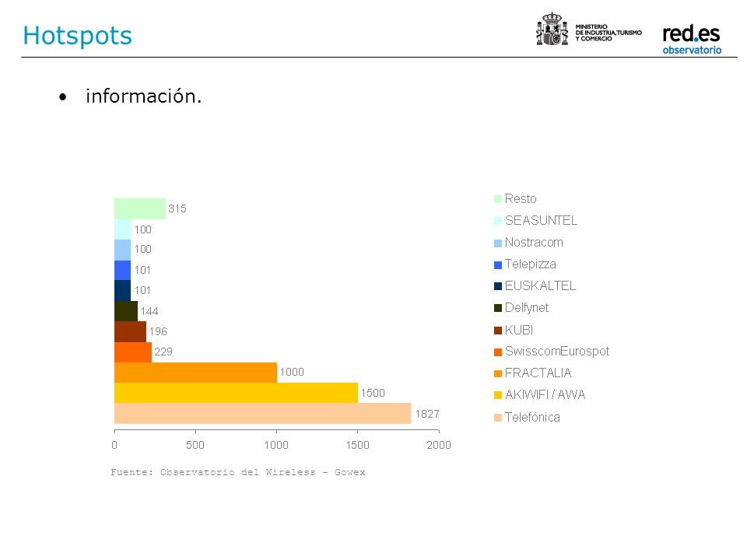
Task: Click the orange FRACTALIA bar
Action: coord(195,373)
